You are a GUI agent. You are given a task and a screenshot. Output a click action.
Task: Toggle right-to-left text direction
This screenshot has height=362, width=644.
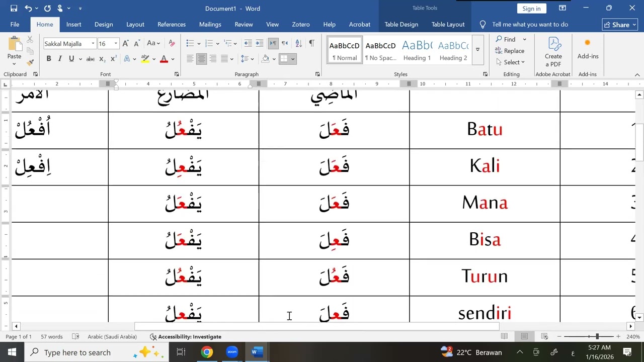coord(285,43)
